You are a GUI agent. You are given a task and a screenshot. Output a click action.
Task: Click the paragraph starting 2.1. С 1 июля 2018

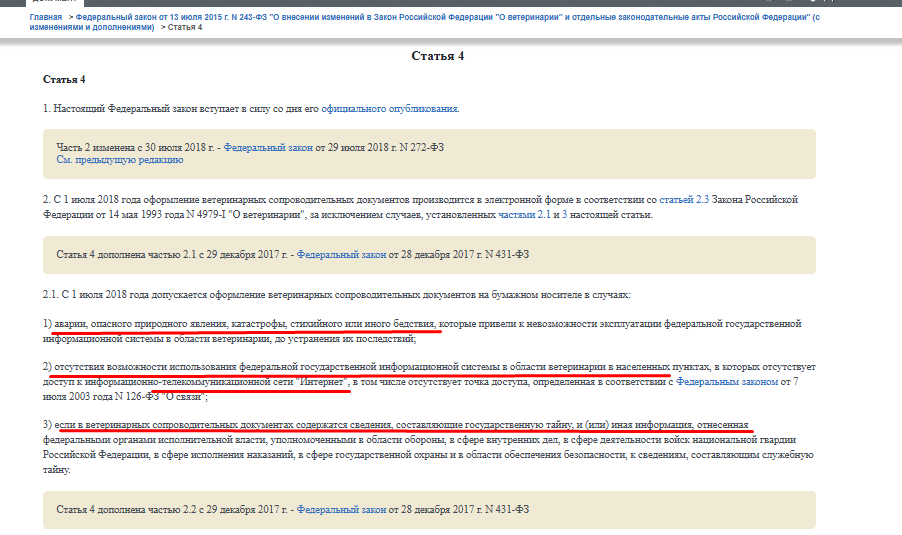(337, 295)
